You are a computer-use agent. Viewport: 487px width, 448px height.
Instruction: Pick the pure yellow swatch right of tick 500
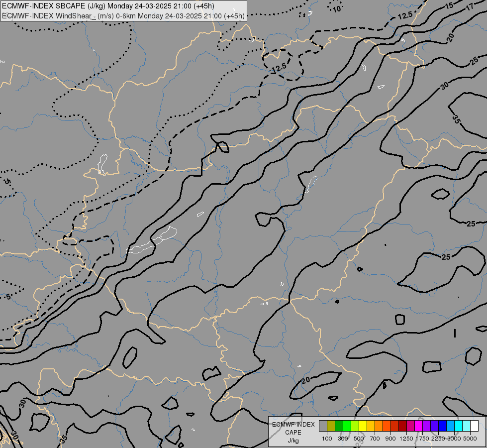[x=363, y=426]
